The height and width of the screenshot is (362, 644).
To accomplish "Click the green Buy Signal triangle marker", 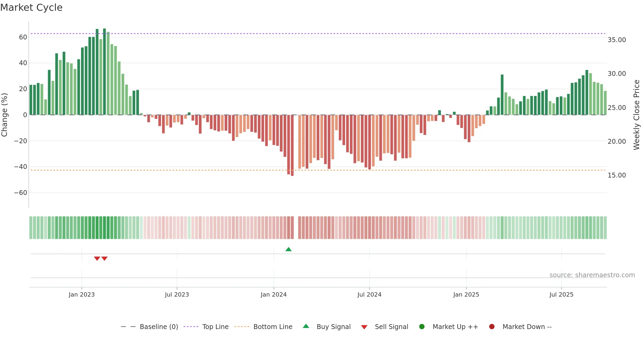I will tap(288, 249).
